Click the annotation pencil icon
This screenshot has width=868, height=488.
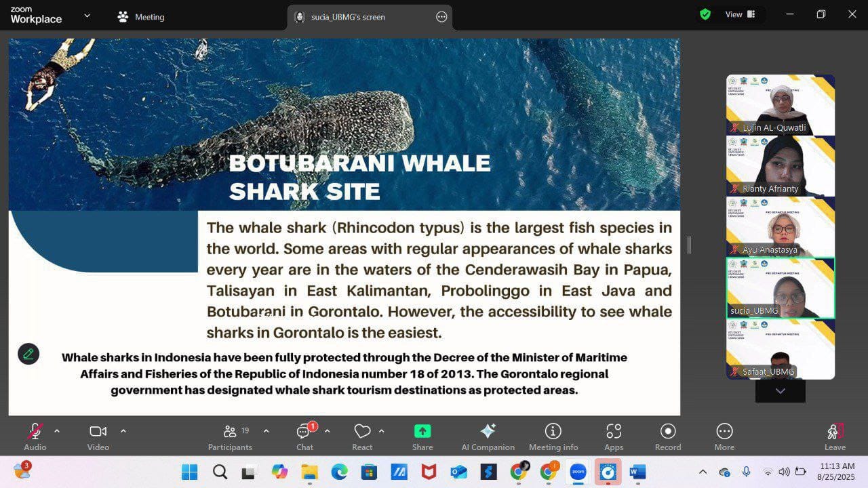click(x=28, y=354)
